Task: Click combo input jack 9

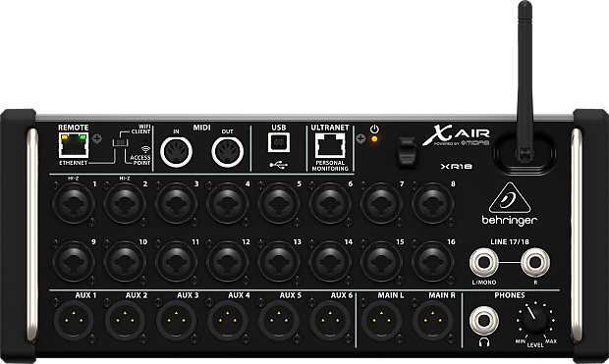Action: [x=74, y=261]
